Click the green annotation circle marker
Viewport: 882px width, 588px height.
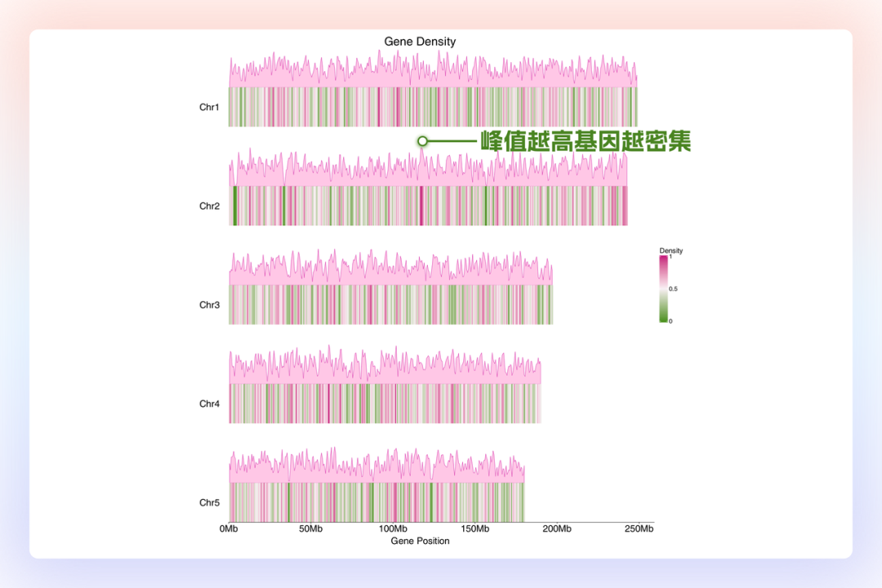click(422, 141)
